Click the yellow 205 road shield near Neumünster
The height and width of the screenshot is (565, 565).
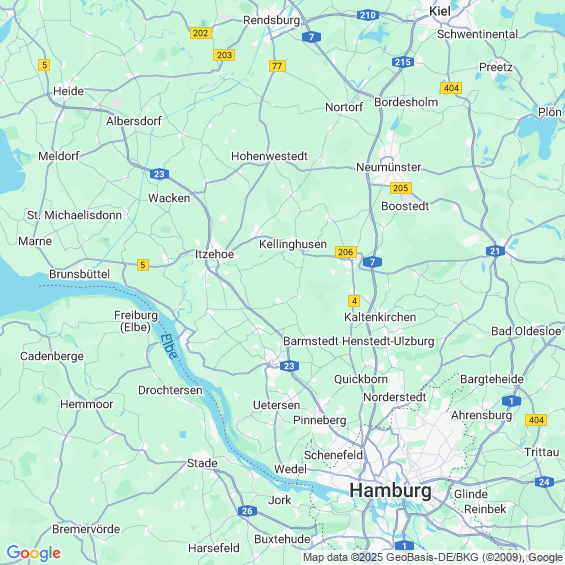(x=401, y=188)
